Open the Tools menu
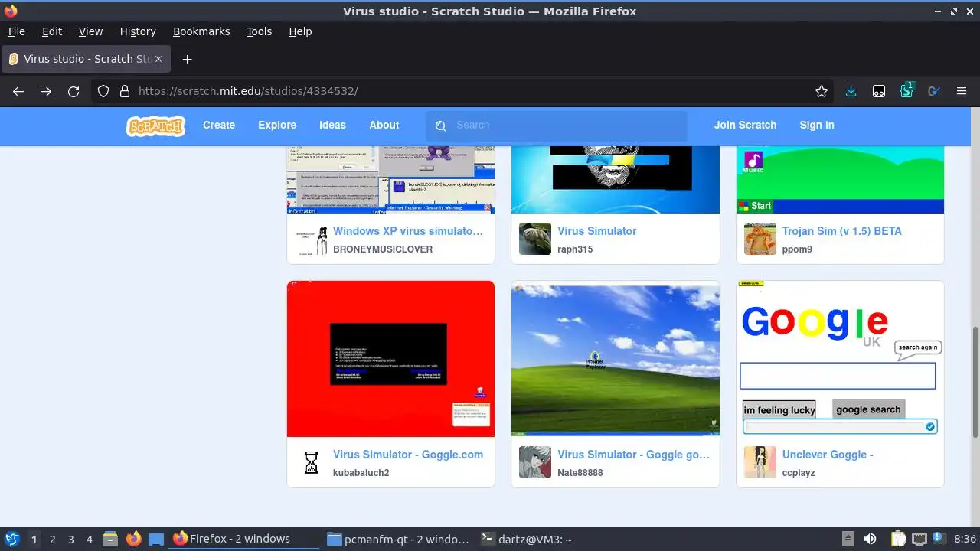 coord(259,31)
